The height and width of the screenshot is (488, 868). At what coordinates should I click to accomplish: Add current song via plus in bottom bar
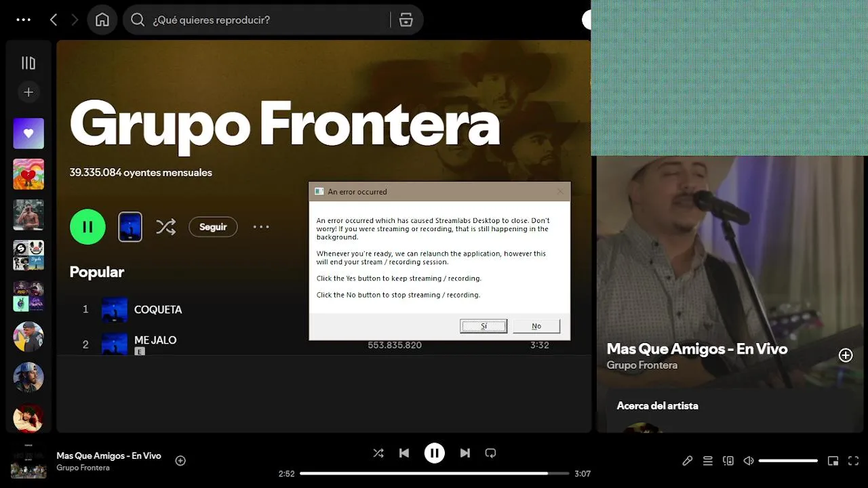(180, 461)
